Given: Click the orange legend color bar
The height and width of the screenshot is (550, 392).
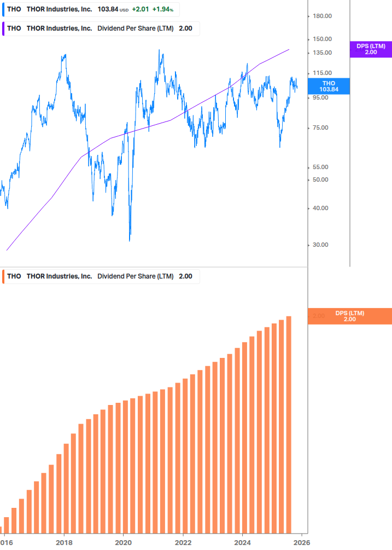Looking at the screenshot, I should [x=3, y=276].
